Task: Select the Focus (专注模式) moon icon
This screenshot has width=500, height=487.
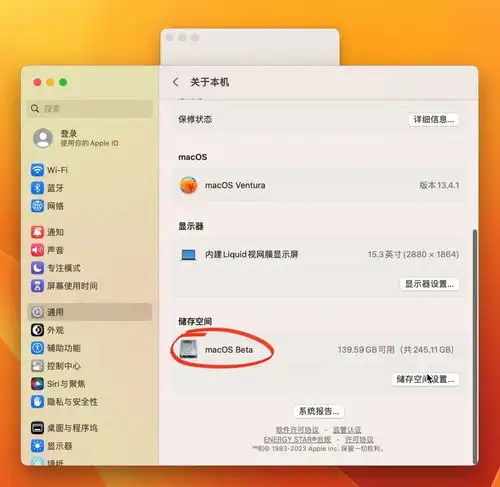Action: click(37, 268)
